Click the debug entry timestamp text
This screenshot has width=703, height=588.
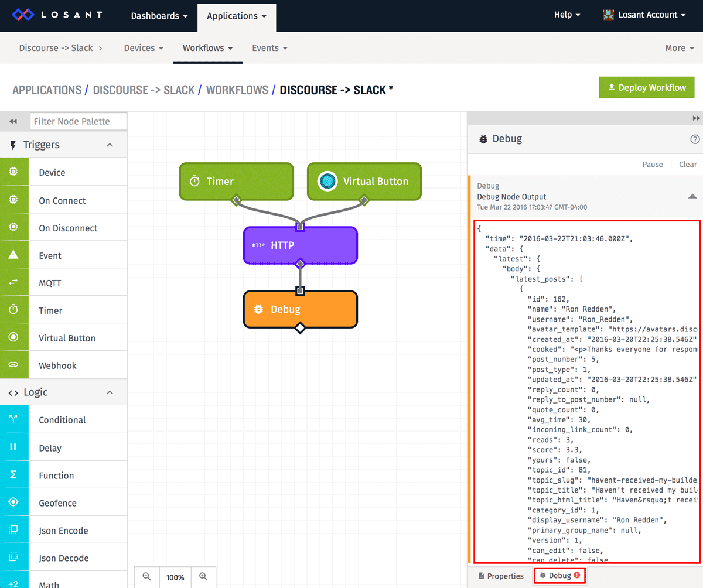(532, 207)
